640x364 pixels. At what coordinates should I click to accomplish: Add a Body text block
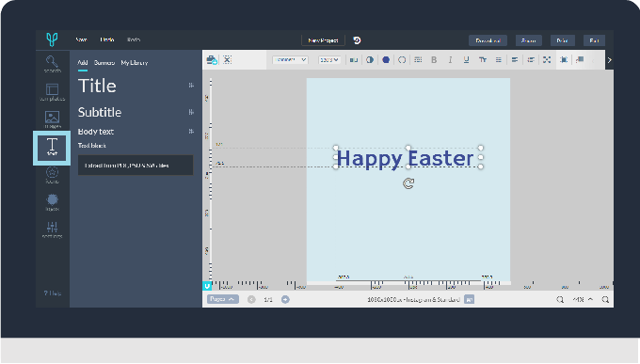tap(96, 132)
